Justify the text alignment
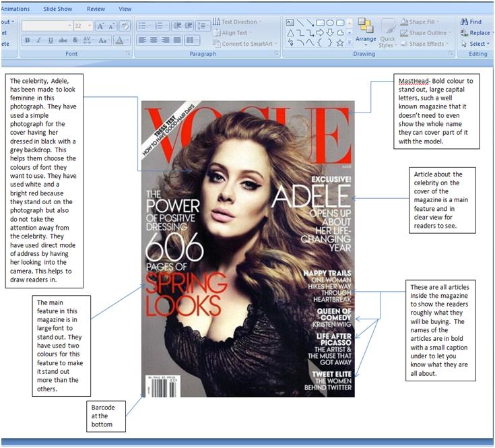The width and height of the screenshot is (495, 448). pyautogui.click(x=177, y=40)
